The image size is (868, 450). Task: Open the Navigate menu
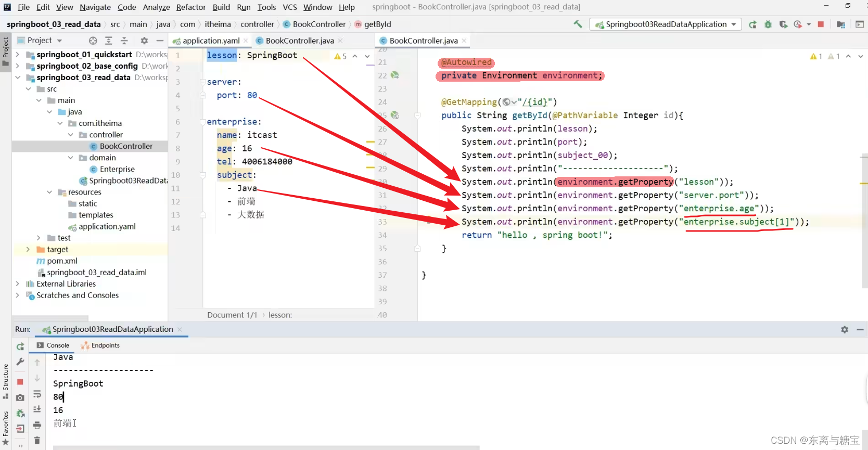(x=95, y=7)
